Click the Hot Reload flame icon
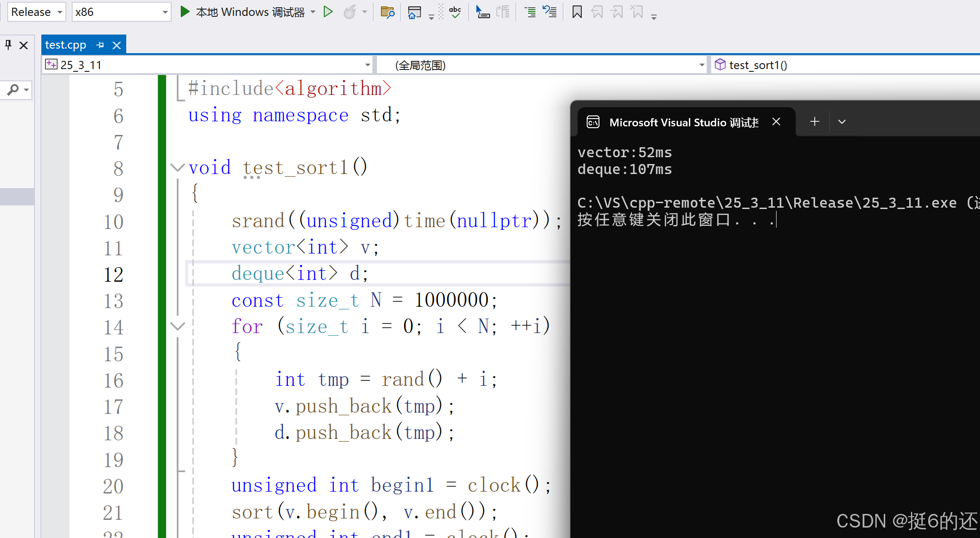This screenshot has width=980, height=538. coord(350,12)
